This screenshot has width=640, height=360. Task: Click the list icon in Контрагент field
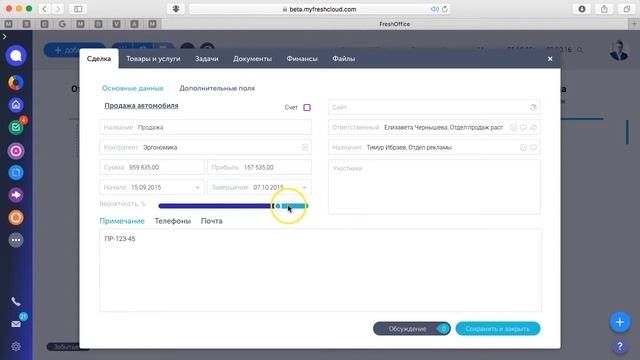(305, 147)
